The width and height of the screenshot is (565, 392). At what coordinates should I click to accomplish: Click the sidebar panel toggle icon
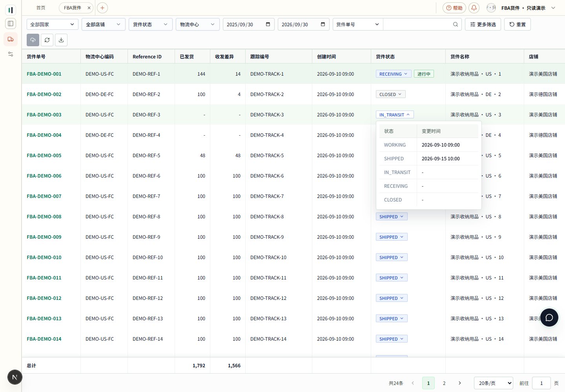pyautogui.click(x=11, y=24)
